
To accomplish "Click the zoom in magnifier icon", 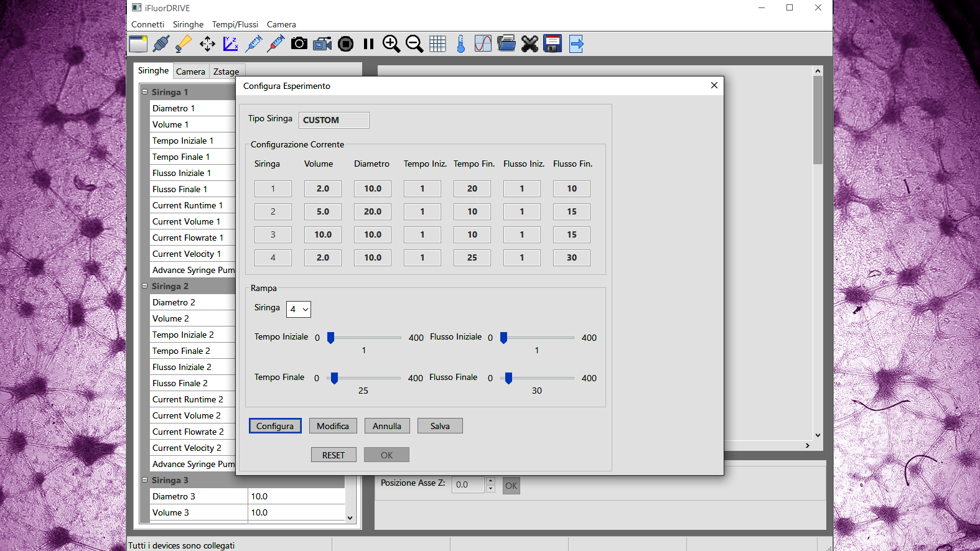I will [391, 44].
